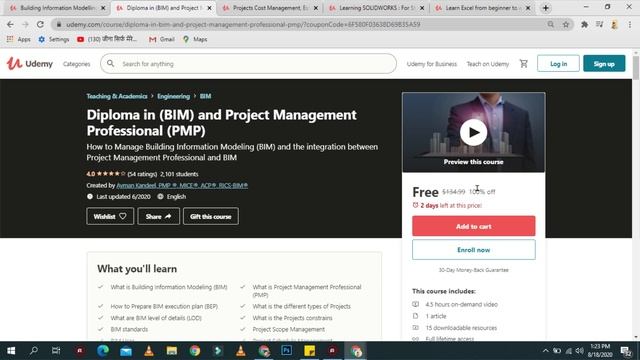Open the shopping cart icon
Screen dimensions: 640x360
pyautogui.click(x=524, y=64)
